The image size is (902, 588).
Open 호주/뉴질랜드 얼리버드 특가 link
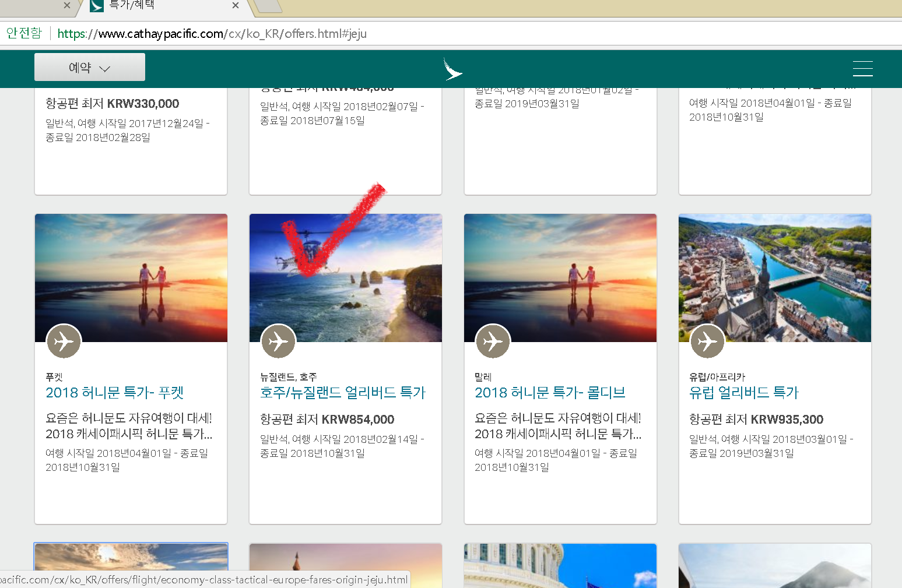coord(343,393)
